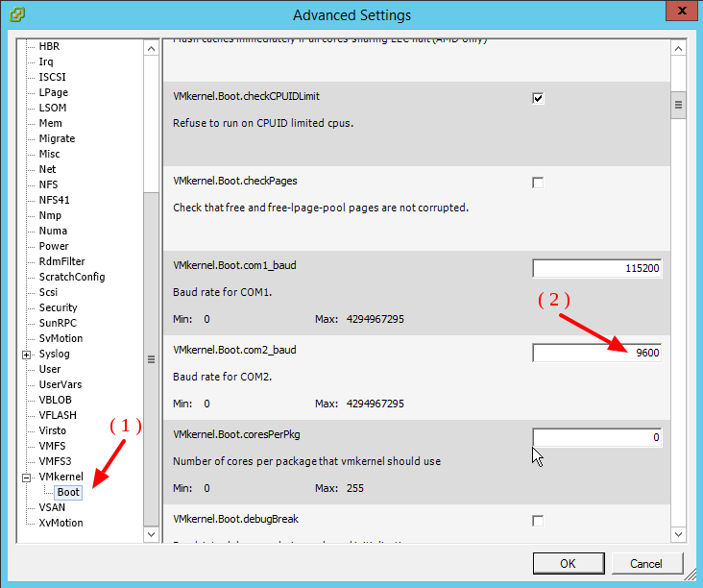Enable the VMkernel.Boot.checkPages checkbox

point(538,183)
